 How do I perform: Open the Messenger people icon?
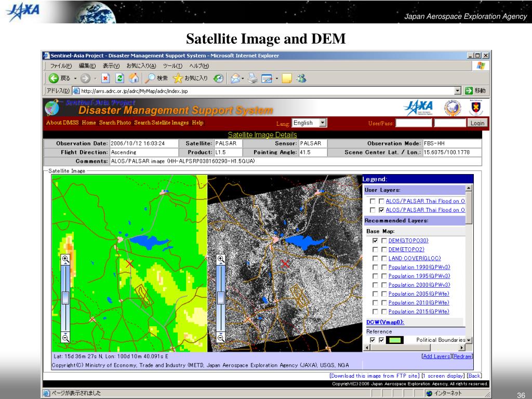coord(301,78)
